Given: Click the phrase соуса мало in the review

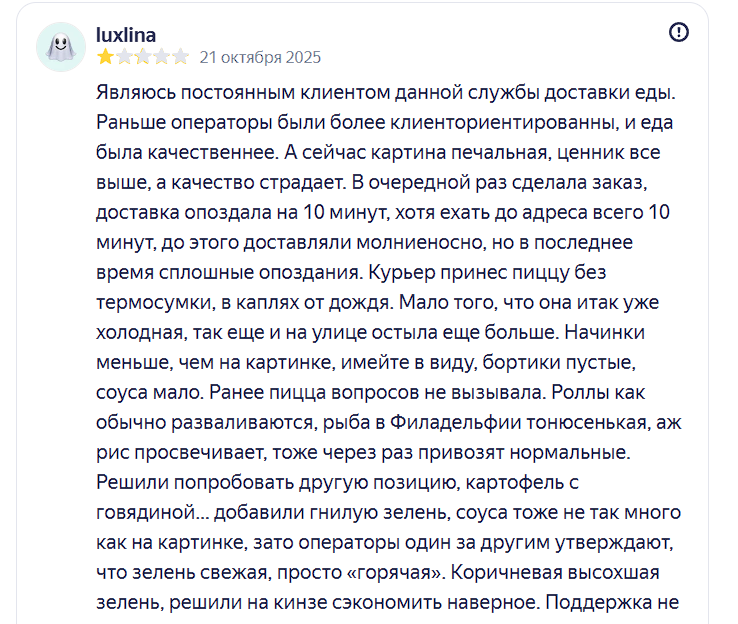Looking at the screenshot, I should [149, 392].
